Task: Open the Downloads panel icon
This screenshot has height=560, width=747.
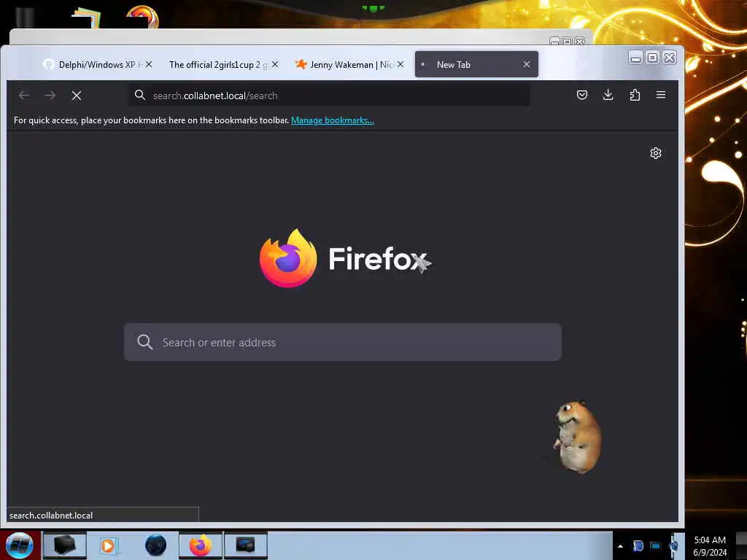Action: pyautogui.click(x=608, y=95)
